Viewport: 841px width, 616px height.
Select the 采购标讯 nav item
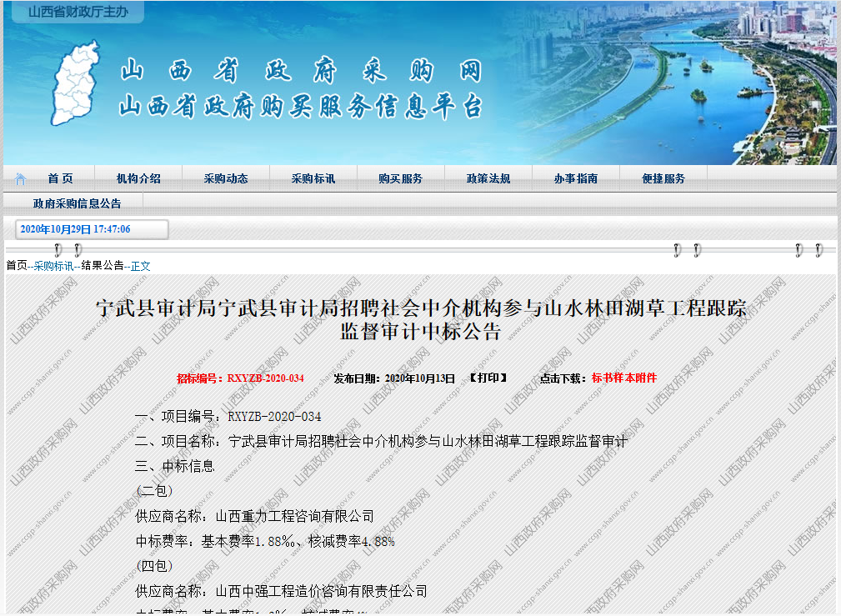click(313, 178)
